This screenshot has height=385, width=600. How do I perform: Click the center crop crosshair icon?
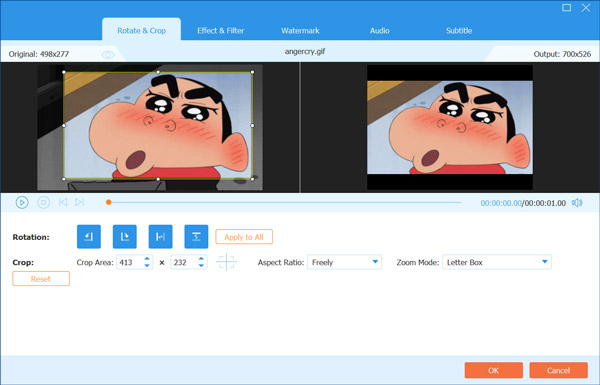226,262
